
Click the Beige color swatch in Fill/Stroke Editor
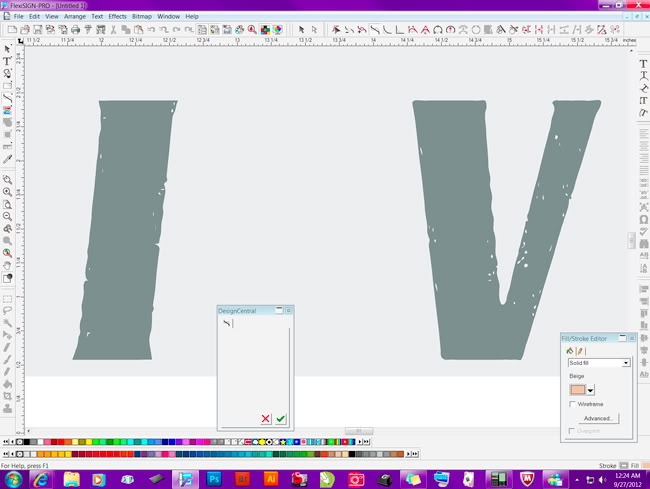577,390
